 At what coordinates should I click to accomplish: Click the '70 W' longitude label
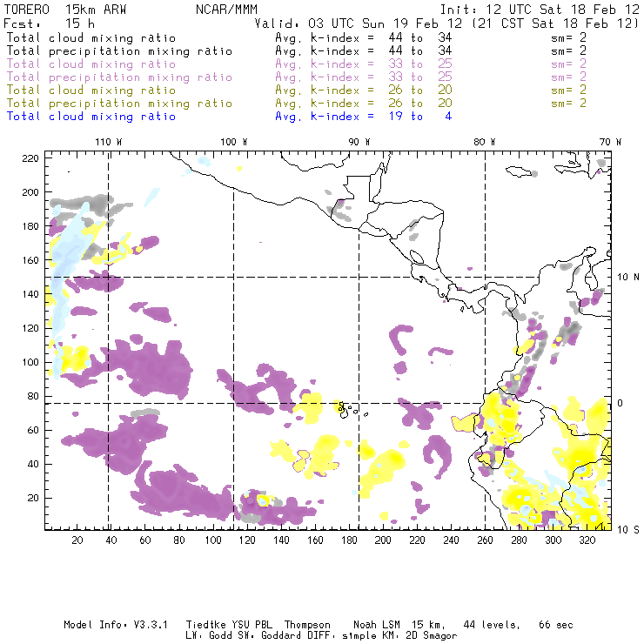pyautogui.click(x=610, y=142)
